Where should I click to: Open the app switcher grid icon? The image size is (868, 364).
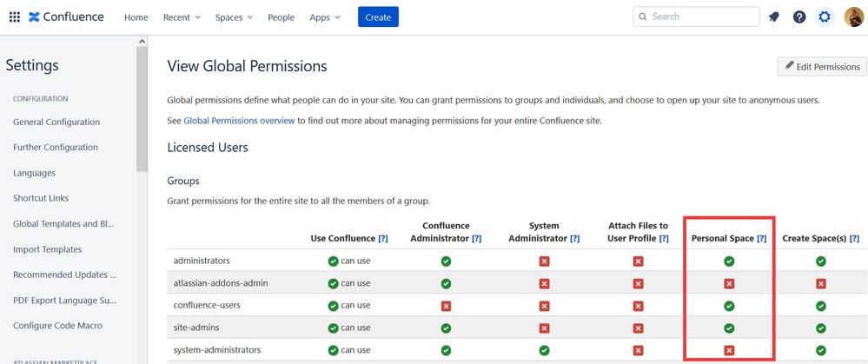tap(15, 17)
